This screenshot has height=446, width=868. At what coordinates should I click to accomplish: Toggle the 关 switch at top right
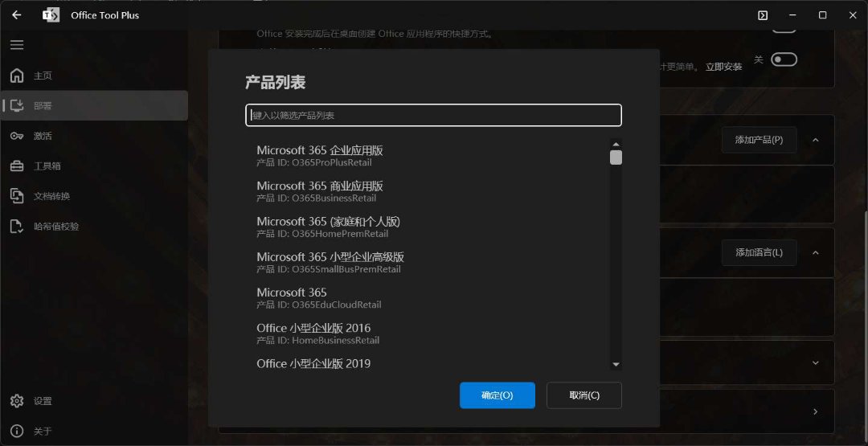coord(783,59)
